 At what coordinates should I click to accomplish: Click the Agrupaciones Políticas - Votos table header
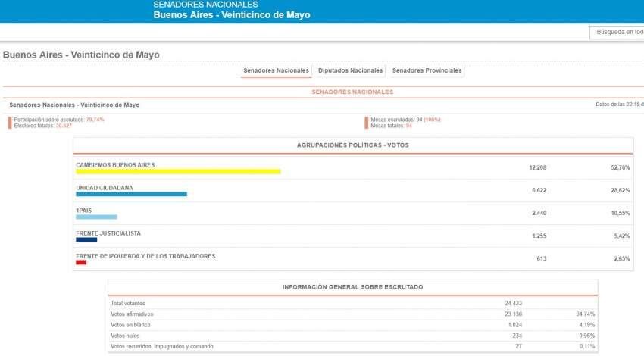point(353,145)
